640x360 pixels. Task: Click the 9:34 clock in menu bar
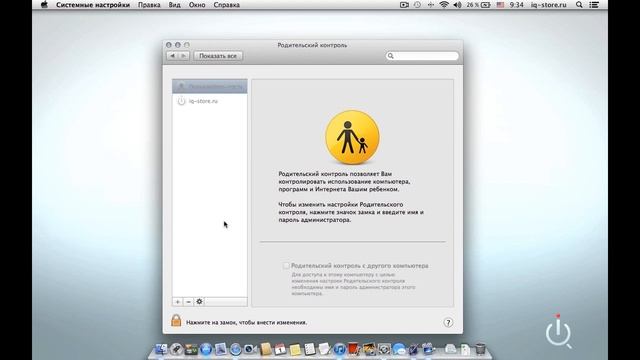coord(516,5)
